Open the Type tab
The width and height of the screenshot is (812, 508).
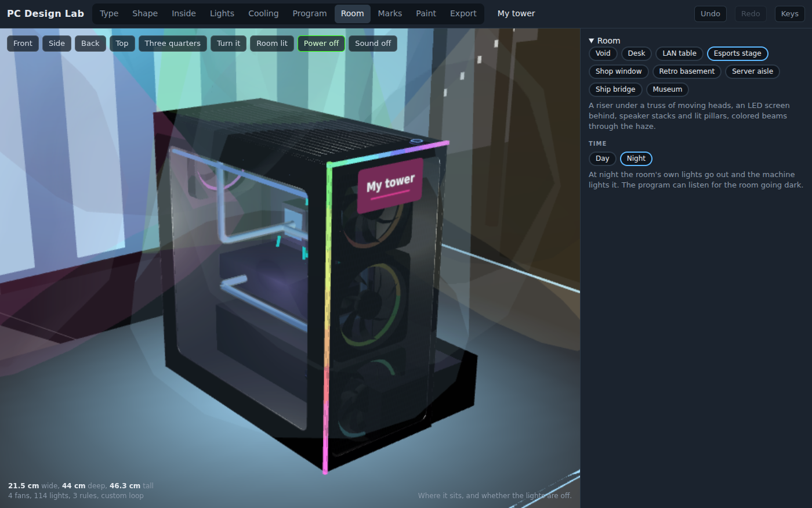[x=109, y=13]
